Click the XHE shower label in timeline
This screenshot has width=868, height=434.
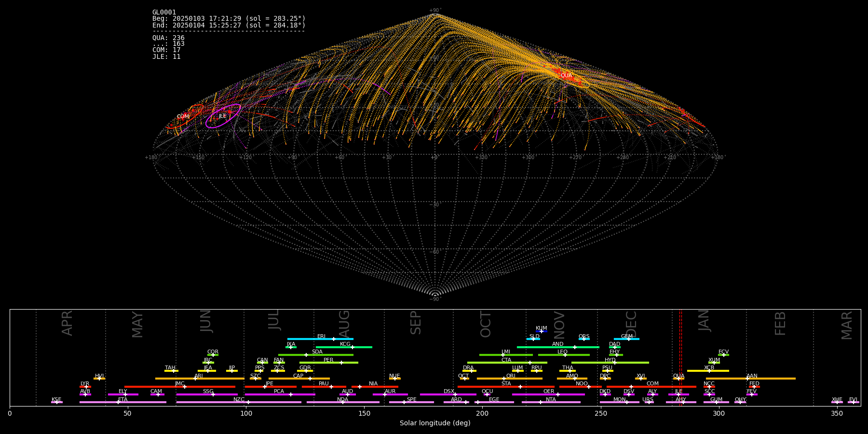pos(837,399)
